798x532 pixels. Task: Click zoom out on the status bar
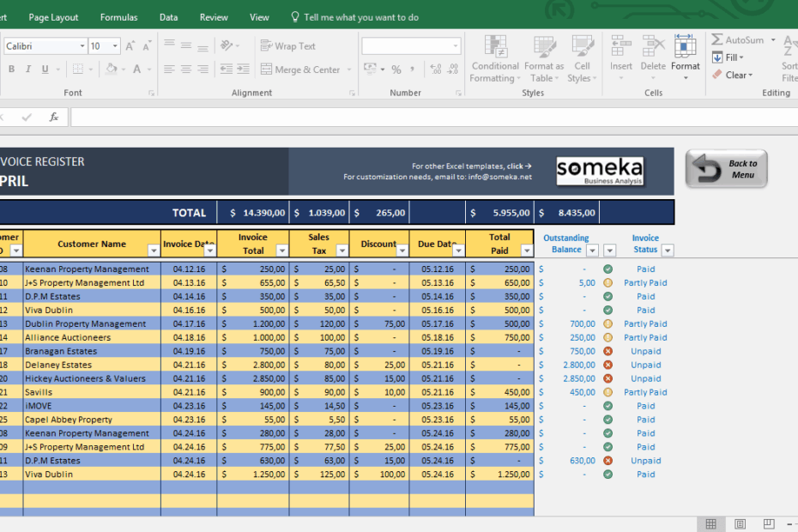click(x=789, y=523)
